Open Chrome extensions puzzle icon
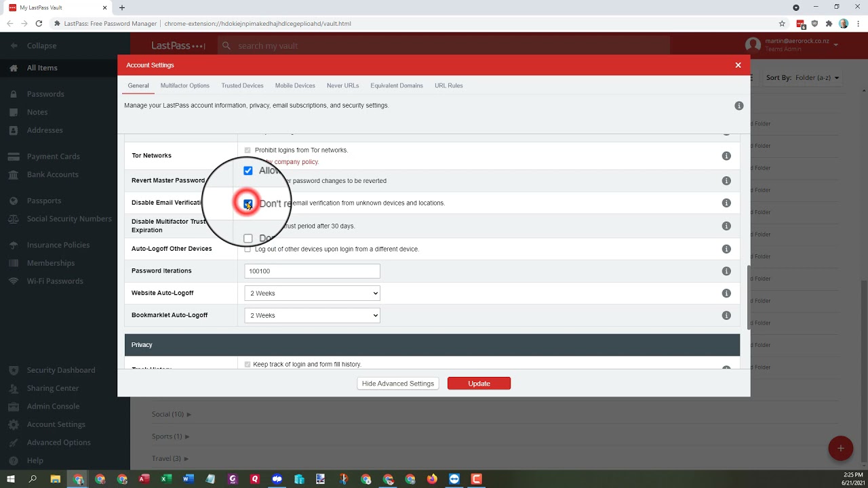 click(829, 23)
